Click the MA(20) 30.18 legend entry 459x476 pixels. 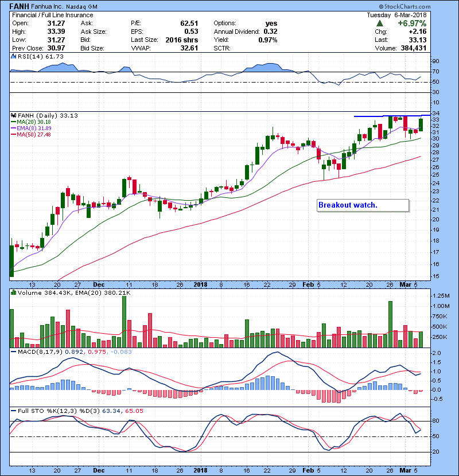point(31,122)
